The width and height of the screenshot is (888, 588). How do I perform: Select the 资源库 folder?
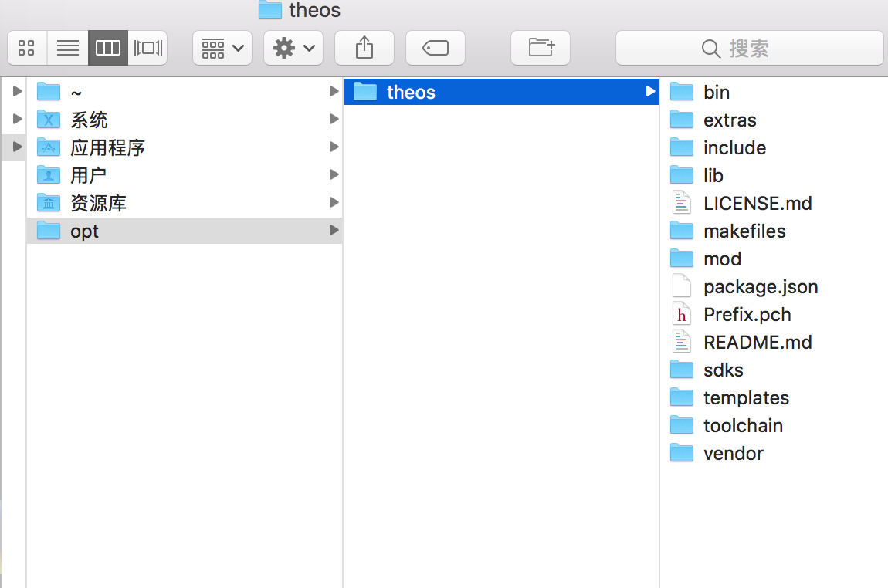click(x=184, y=203)
